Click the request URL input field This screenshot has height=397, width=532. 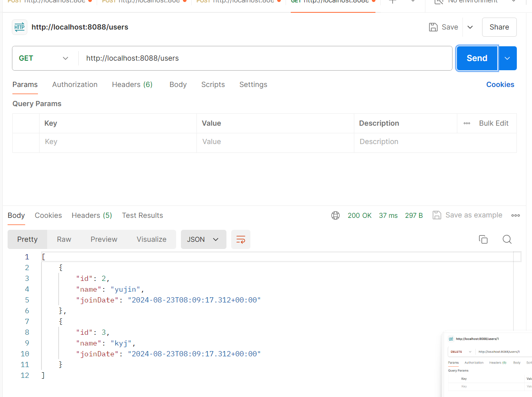265,58
